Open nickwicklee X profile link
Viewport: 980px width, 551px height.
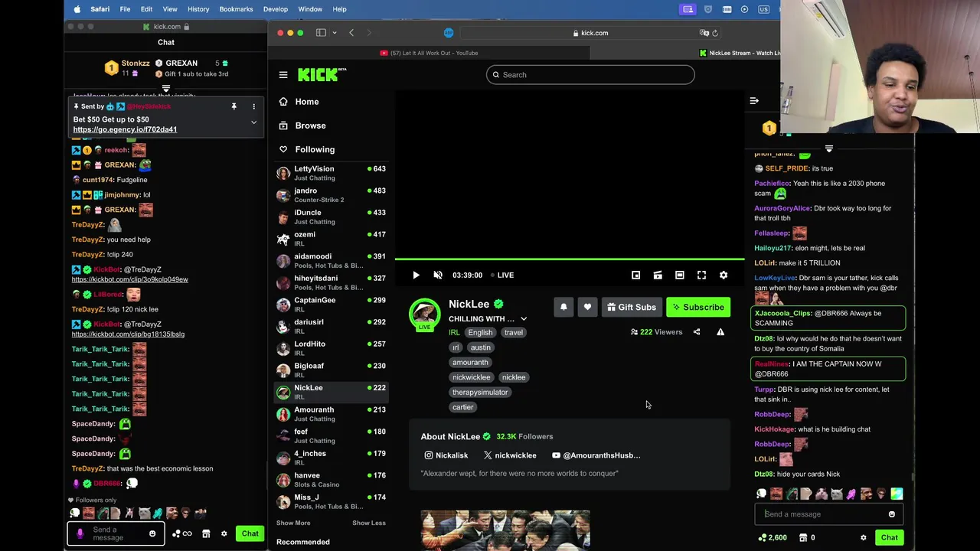(x=510, y=455)
